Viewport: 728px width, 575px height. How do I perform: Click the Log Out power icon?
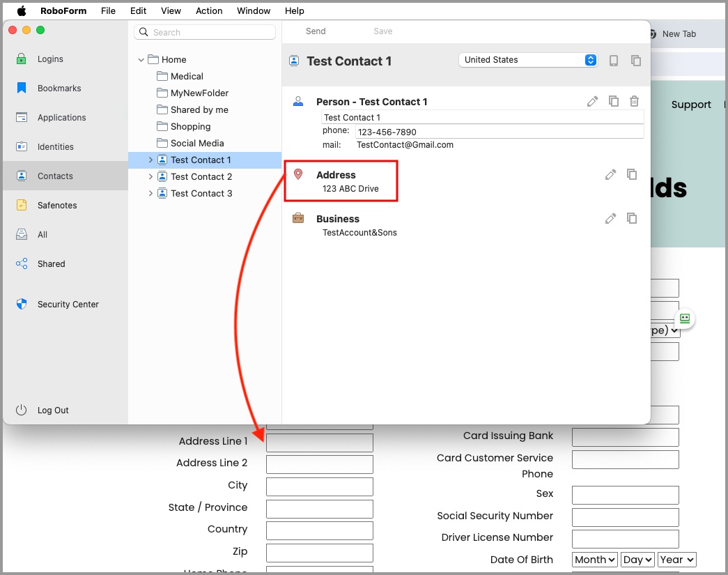pos(22,410)
